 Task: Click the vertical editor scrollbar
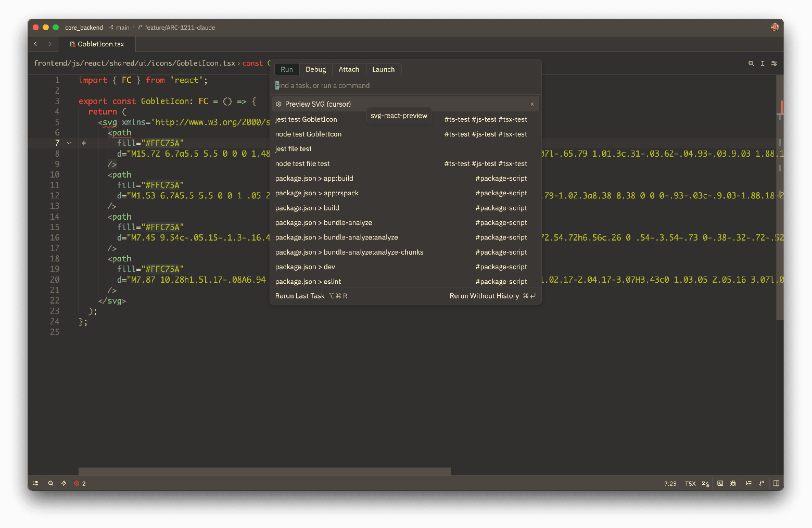(x=780, y=198)
